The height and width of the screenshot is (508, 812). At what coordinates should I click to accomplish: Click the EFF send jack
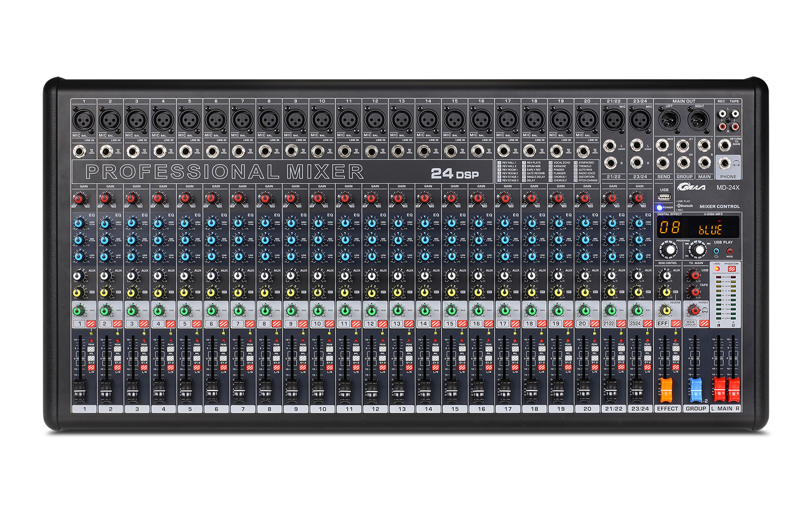(662, 162)
